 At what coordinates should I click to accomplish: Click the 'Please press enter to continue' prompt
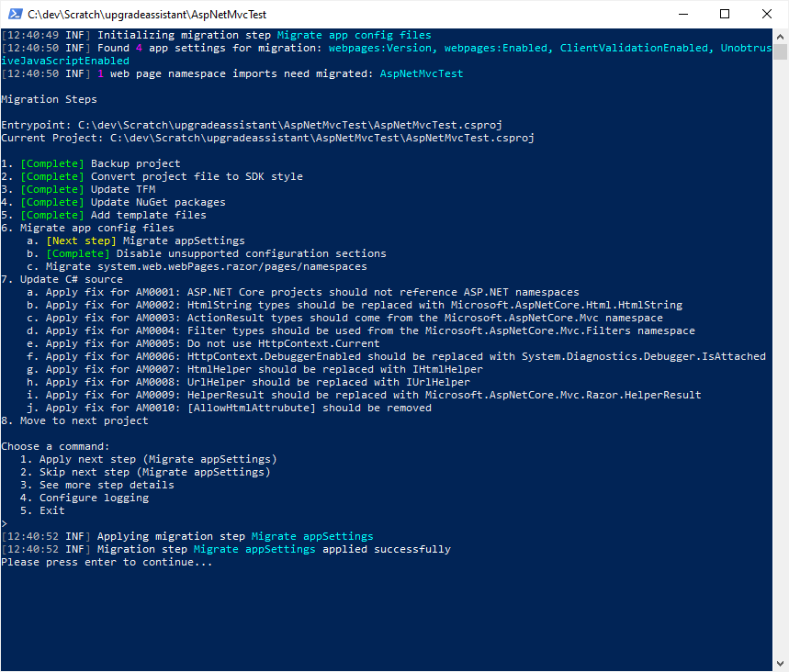coord(107,562)
